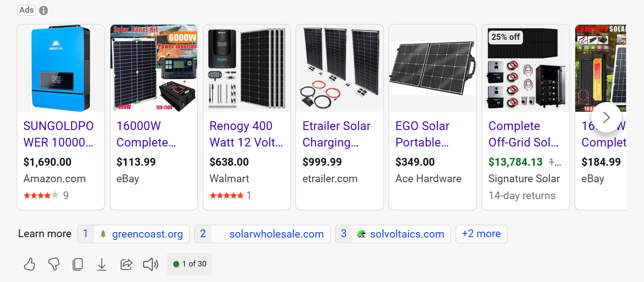The width and height of the screenshot is (644, 282).
Task: Open the SUNGOLDPOWER 10000 product listing
Action: 59,134
